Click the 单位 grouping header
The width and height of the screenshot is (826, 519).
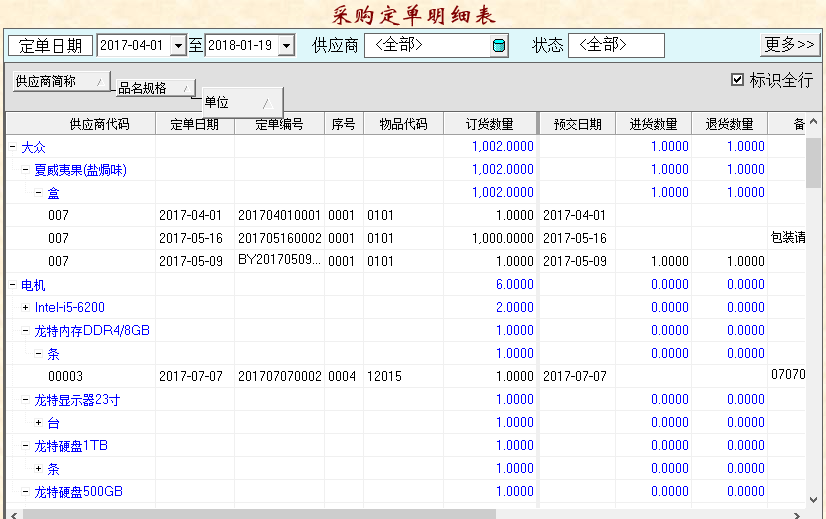[242, 102]
